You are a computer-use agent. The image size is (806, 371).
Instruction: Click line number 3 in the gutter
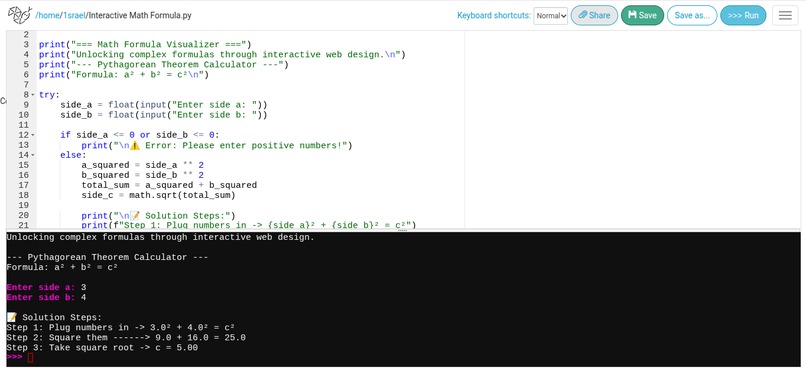(x=26, y=45)
